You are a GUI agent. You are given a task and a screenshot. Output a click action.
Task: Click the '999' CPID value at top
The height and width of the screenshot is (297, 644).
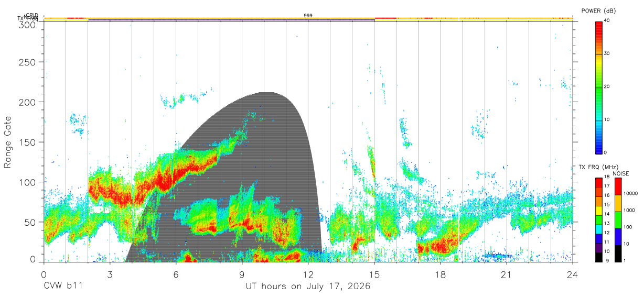[308, 16]
